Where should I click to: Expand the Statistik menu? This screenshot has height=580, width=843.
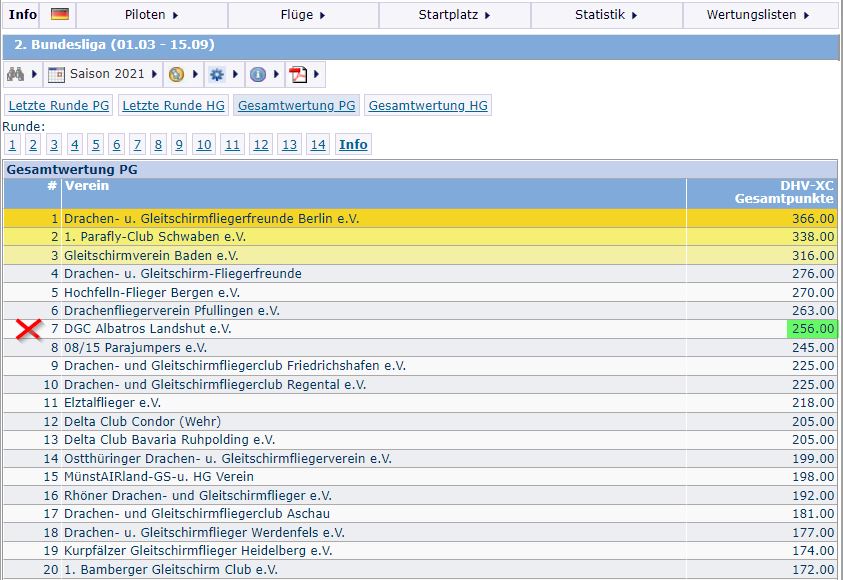click(x=606, y=15)
